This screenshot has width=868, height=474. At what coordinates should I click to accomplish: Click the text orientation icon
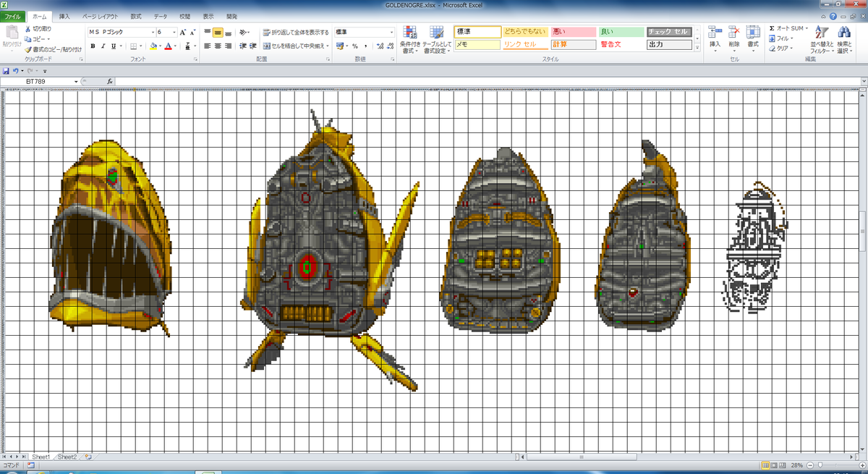[244, 33]
